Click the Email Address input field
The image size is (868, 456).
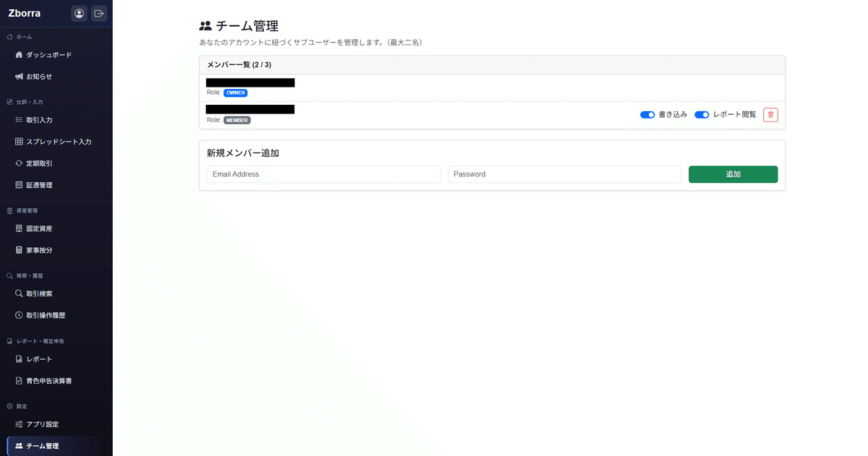323,174
